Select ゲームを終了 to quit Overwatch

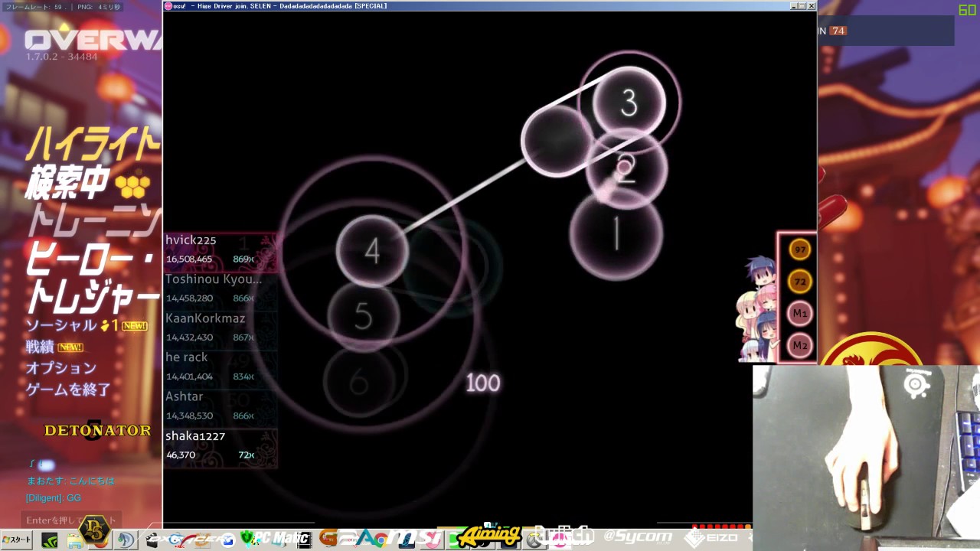click(x=69, y=390)
